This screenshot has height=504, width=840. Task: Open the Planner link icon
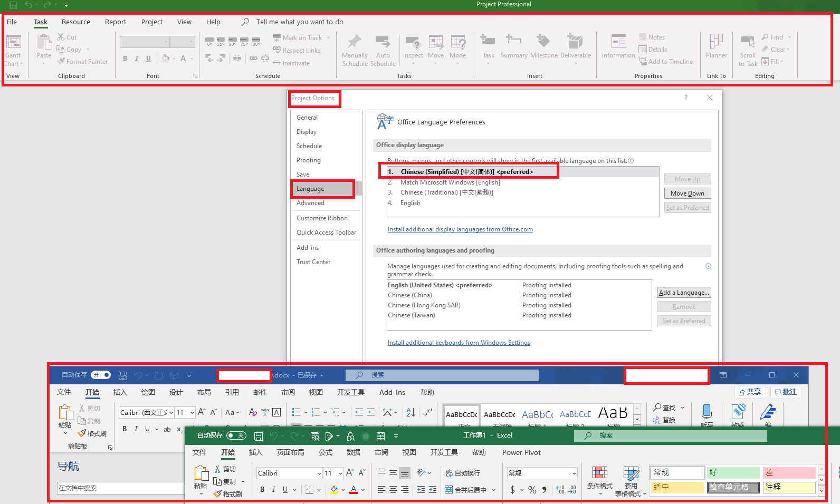717,42
